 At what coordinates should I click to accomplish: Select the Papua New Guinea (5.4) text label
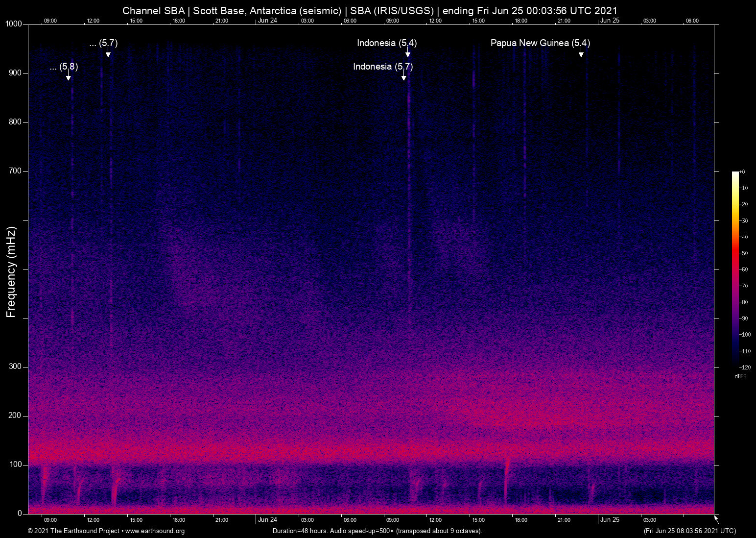pyautogui.click(x=540, y=43)
